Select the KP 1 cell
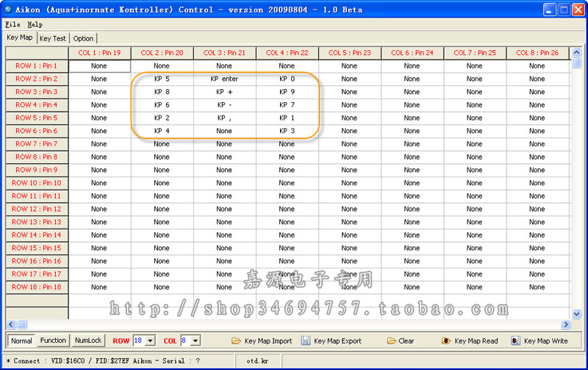Viewport: 588px width, 370px height. [287, 118]
